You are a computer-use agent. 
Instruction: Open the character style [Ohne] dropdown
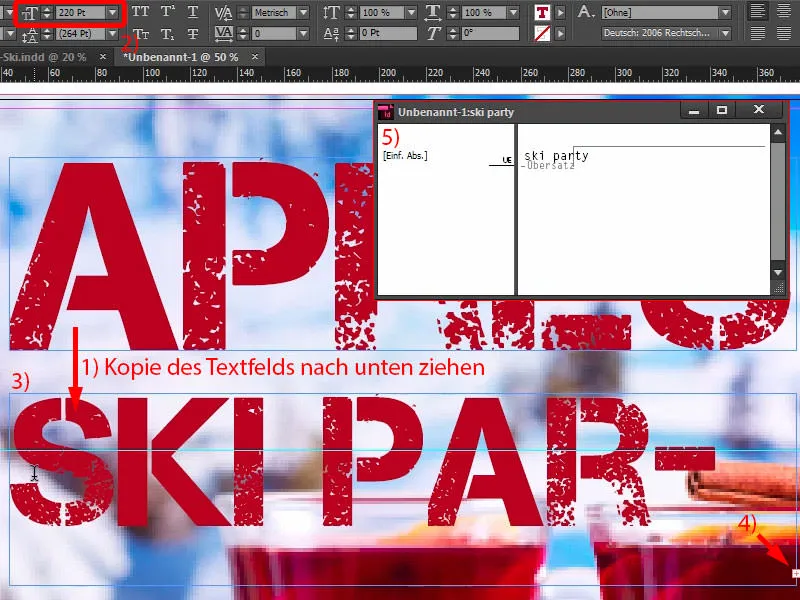tap(724, 12)
